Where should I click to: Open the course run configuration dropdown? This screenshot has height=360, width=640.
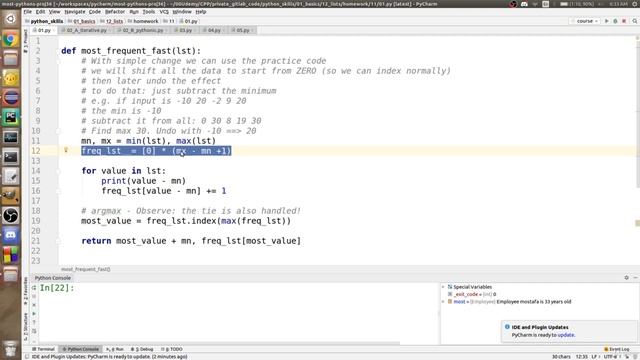585,21
